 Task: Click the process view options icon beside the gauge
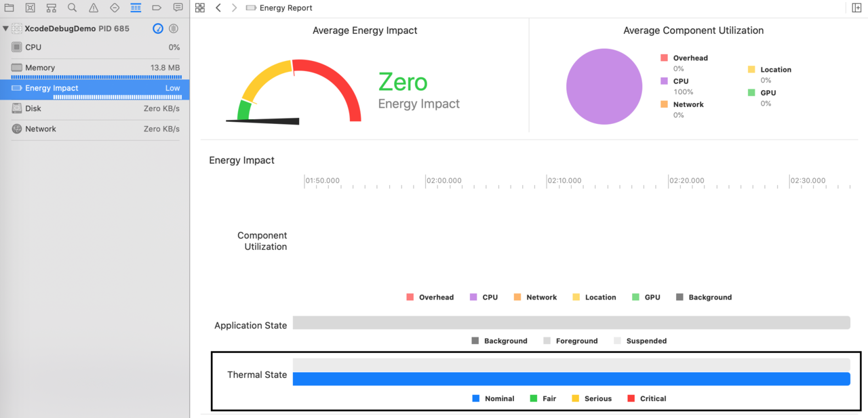point(174,28)
